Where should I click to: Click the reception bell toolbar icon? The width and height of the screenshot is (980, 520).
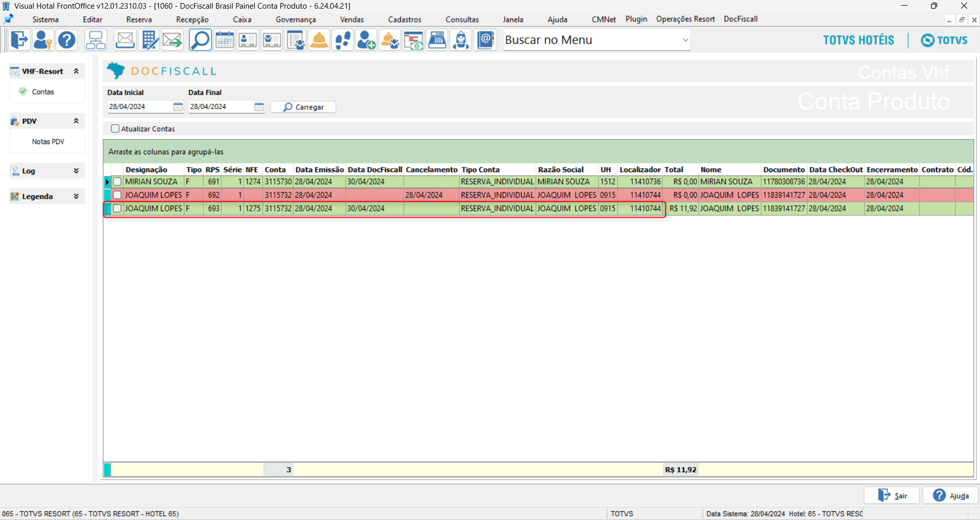[x=319, y=40]
